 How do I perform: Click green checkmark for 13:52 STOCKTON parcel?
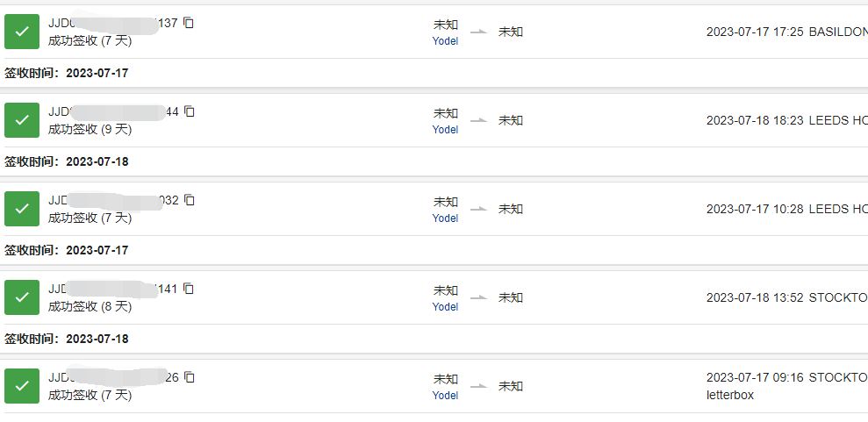pos(22,297)
